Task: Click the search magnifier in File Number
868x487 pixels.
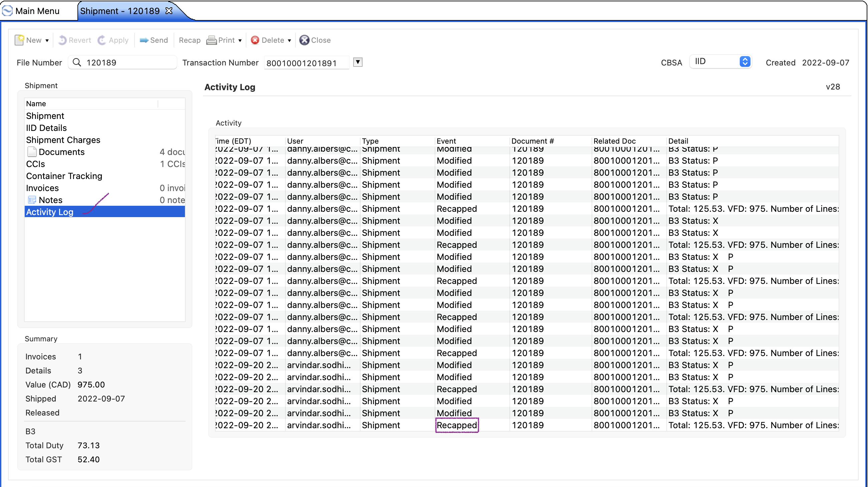Action: tap(77, 62)
